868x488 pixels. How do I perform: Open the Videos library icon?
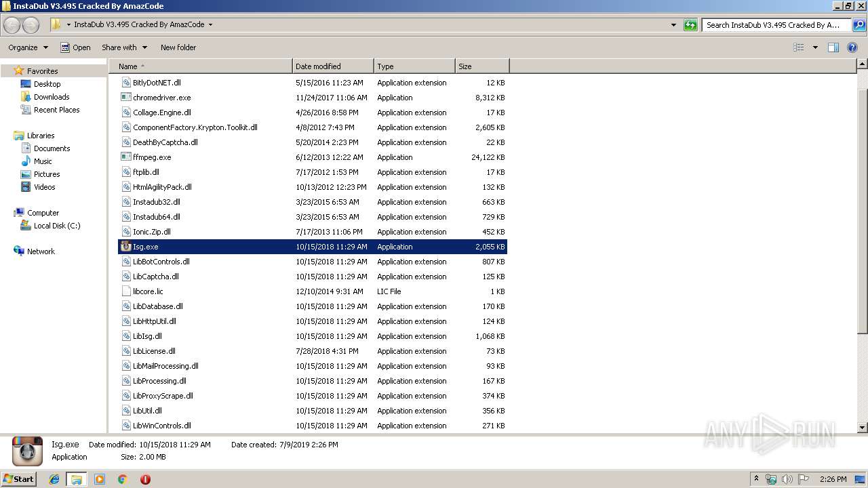(26, 187)
